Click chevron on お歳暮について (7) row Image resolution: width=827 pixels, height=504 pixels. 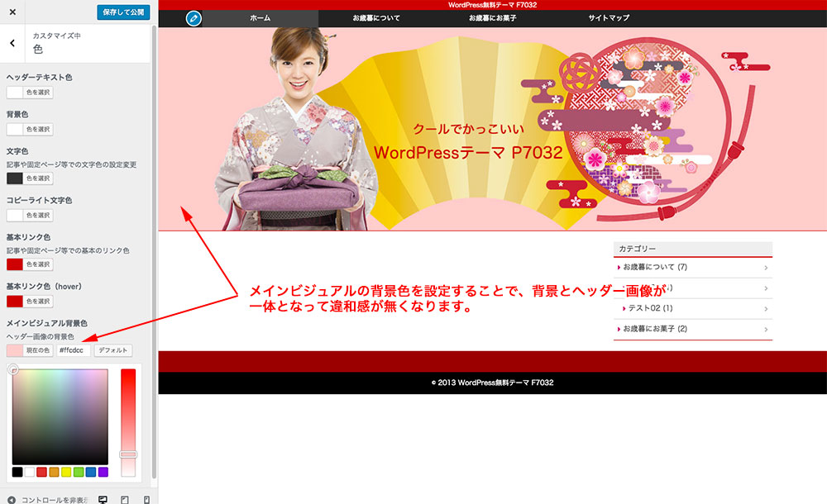[x=766, y=268]
